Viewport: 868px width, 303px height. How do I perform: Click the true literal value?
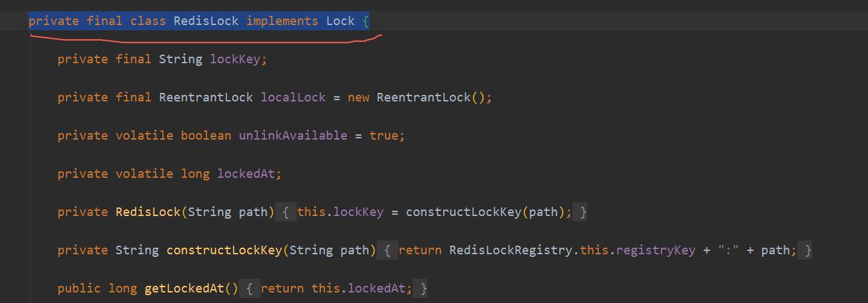(x=383, y=136)
